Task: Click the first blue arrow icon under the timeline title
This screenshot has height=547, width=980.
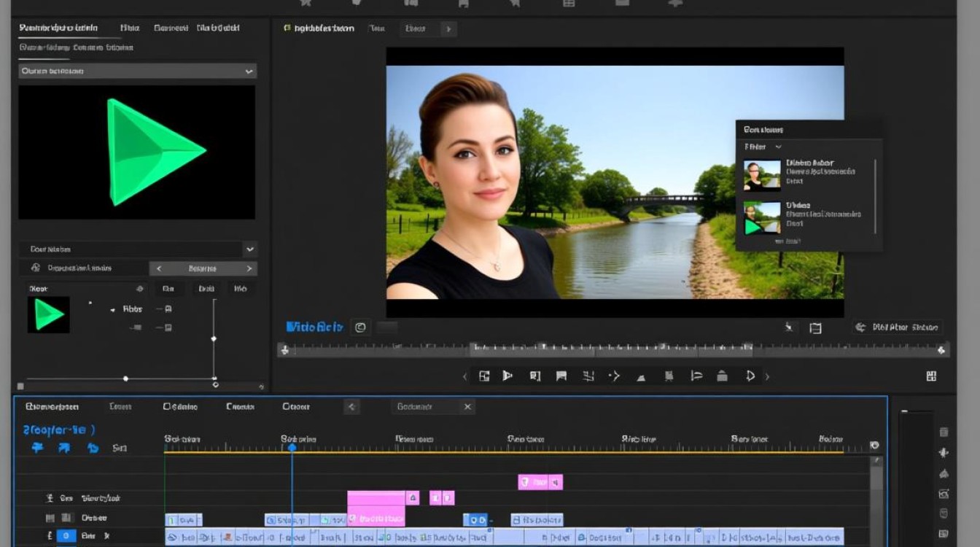Action: point(37,448)
